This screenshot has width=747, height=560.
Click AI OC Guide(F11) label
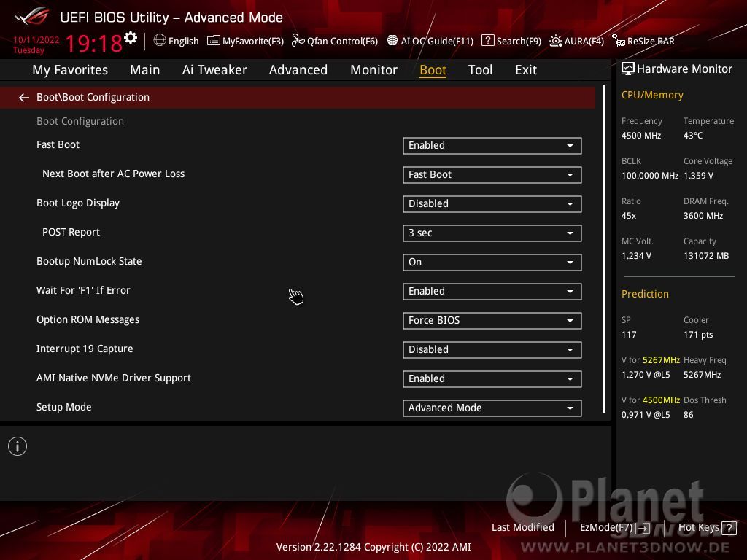tap(438, 41)
